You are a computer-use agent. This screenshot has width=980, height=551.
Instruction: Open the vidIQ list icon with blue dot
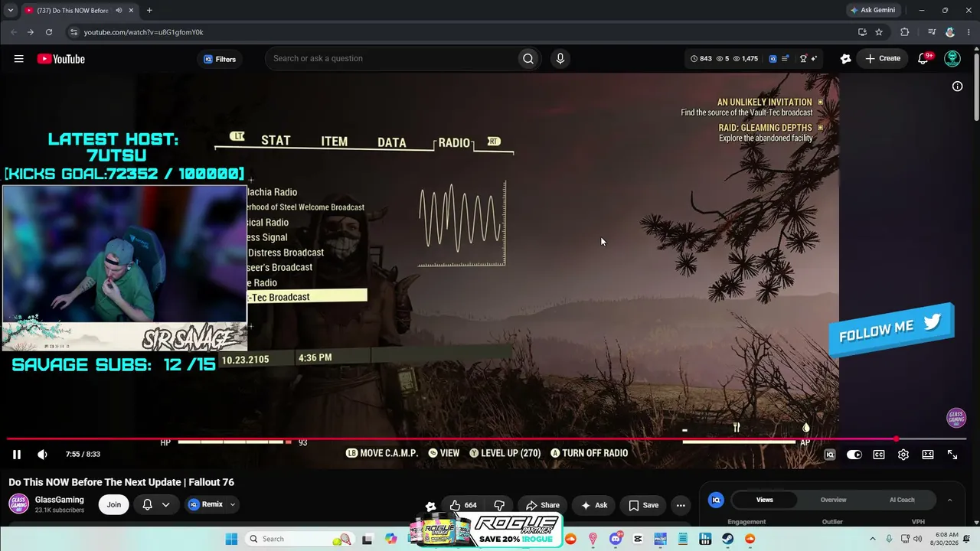(786, 59)
